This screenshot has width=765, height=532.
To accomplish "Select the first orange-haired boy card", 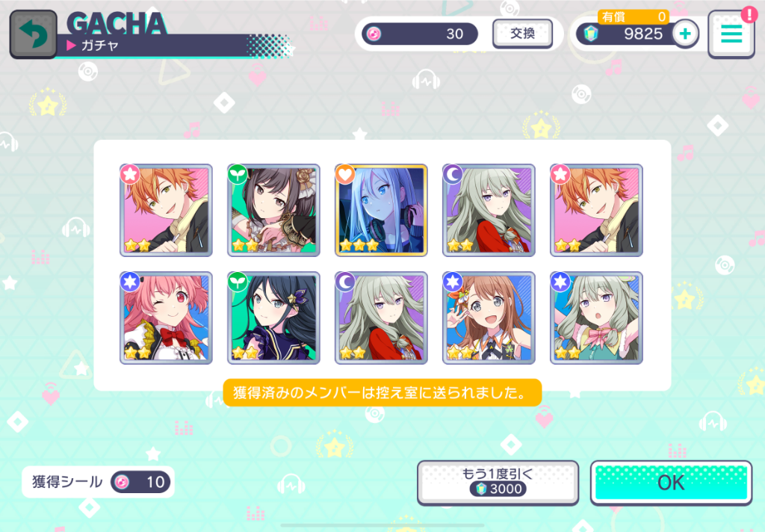I will tap(166, 210).
